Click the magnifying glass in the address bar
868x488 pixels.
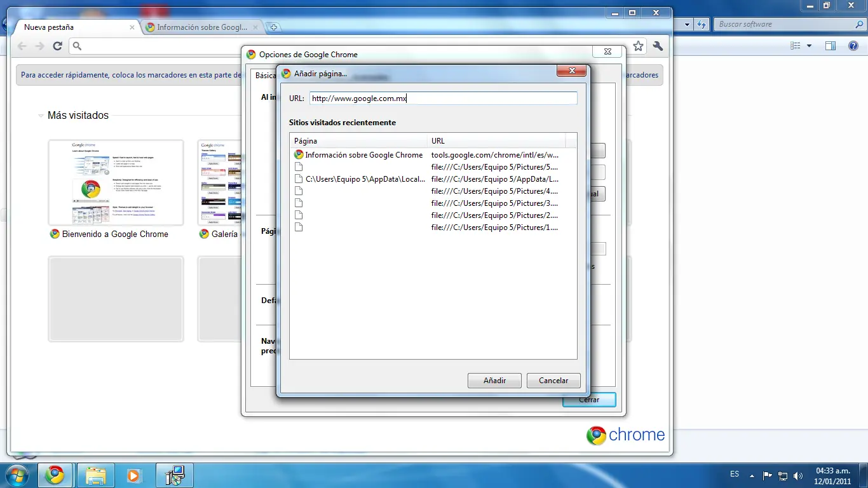(77, 46)
